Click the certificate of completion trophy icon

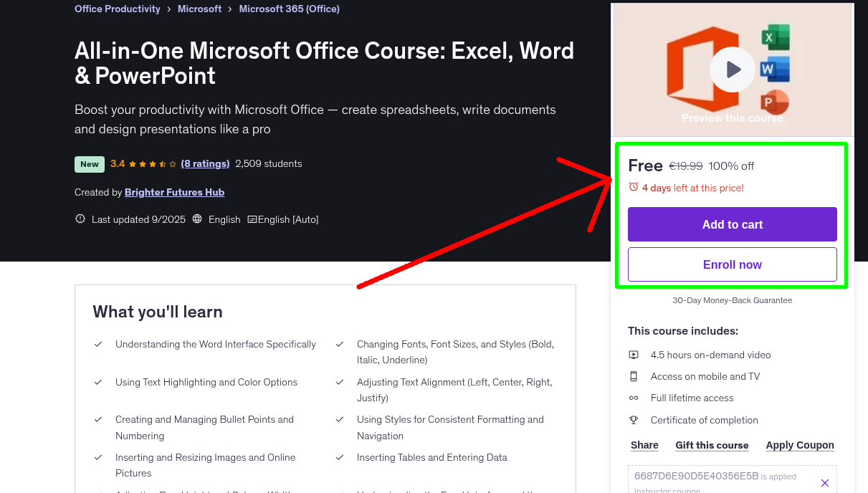pos(634,420)
